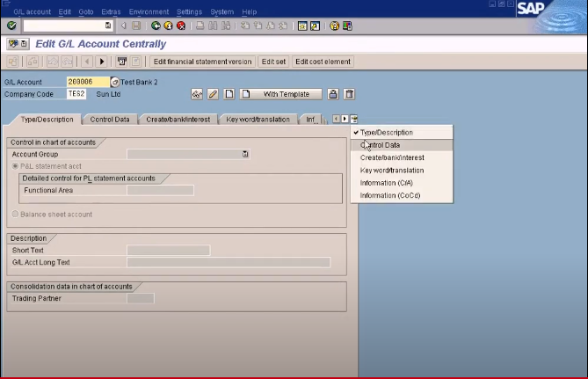Open the Environment menu
588x379 pixels.
149,11
